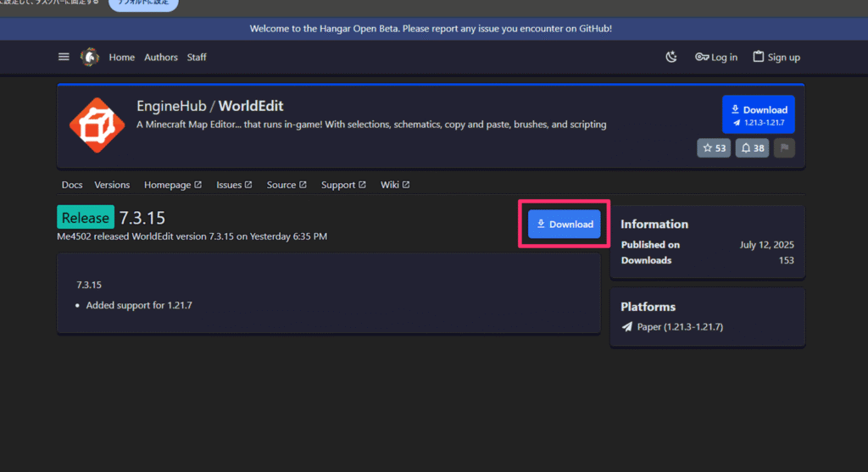This screenshot has width=868, height=472.
Task: Open the Home page link
Action: pyautogui.click(x=122, y=57)
